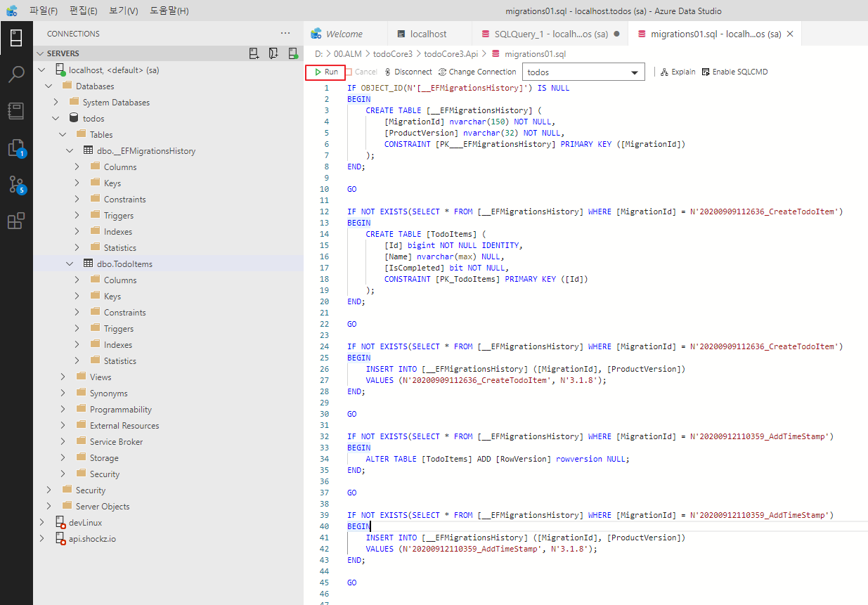Expand the Views folder

click(63, 377)
